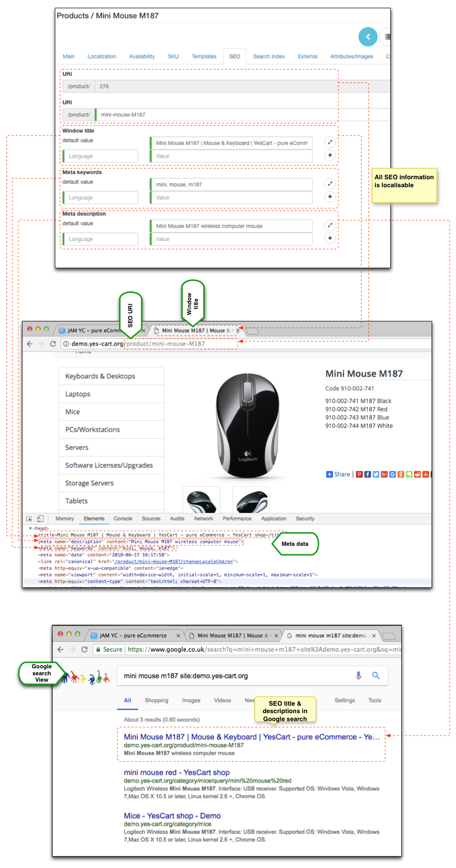Switch Google results to Videos
456x868 pixels.
click(x=223, y=700)
